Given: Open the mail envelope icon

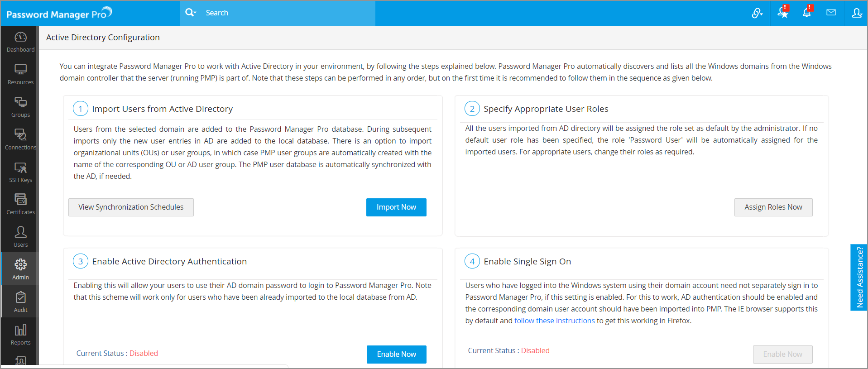Looking at the screenshot, I should [831, 13].
